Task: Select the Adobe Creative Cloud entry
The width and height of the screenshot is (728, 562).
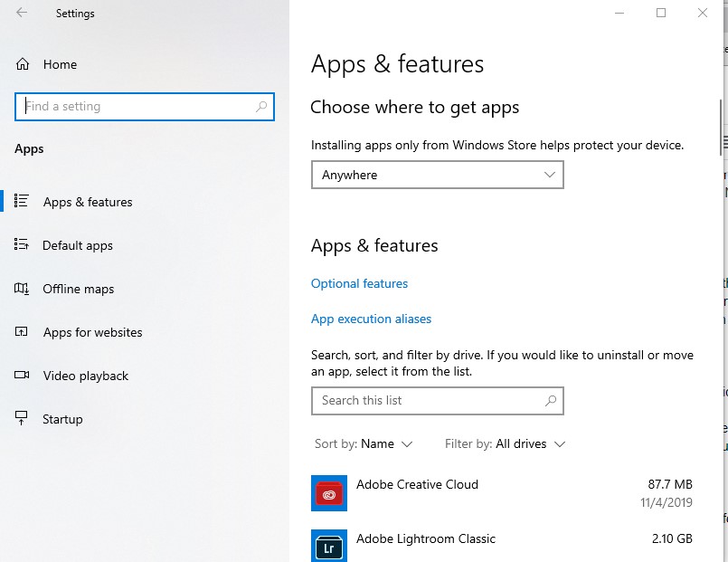Action: point(501,493)
